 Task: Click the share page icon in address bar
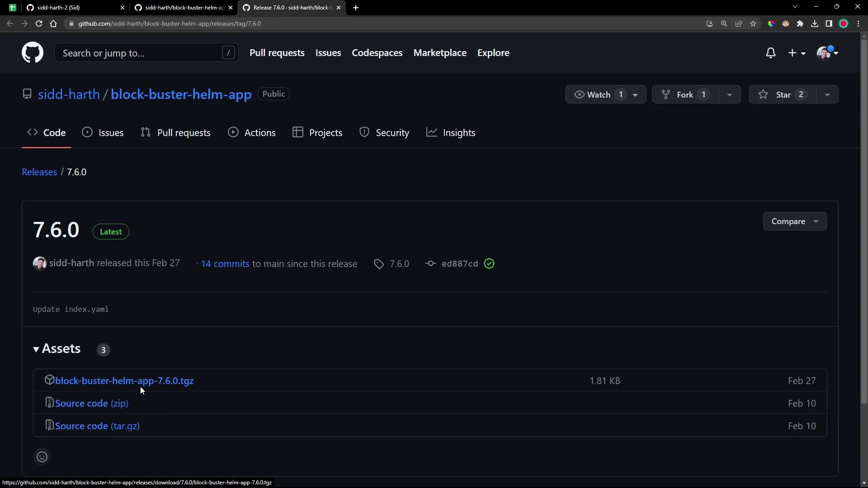tap(739, 23)
